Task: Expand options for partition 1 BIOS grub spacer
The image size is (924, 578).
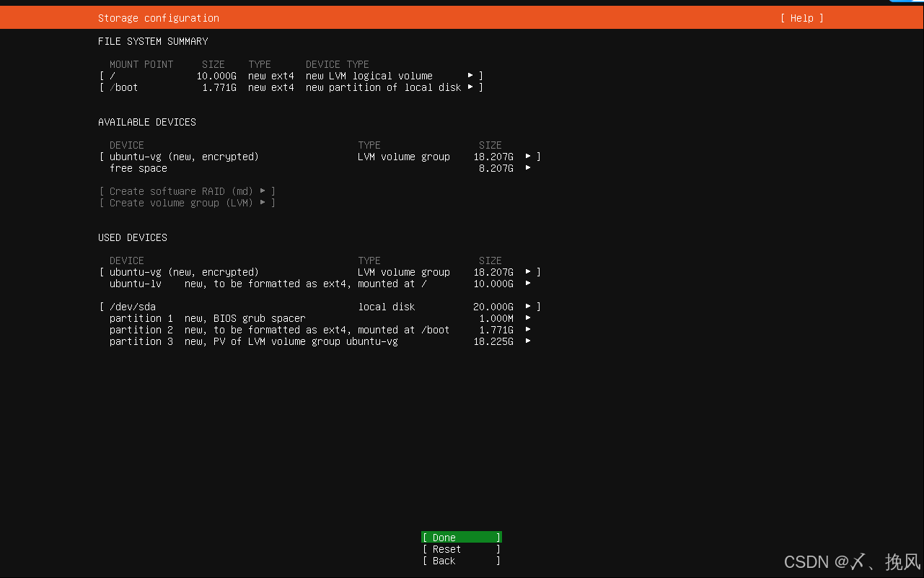Action: 529,318
